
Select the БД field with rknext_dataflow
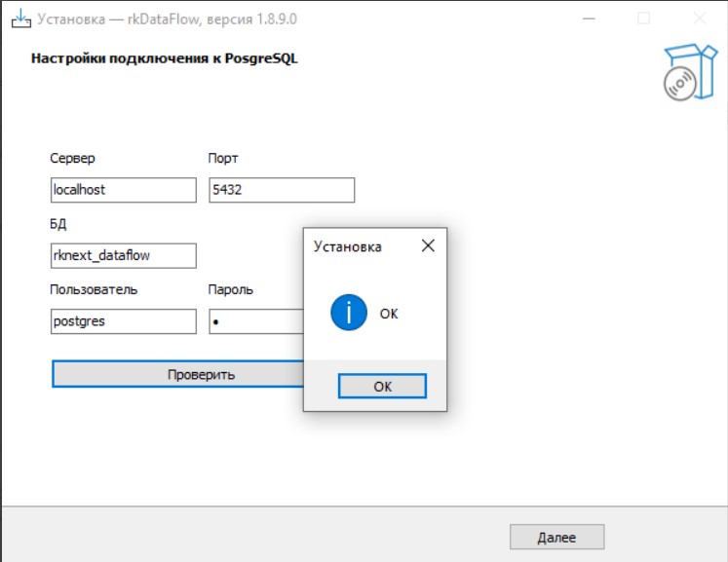(x=123, y=256)
